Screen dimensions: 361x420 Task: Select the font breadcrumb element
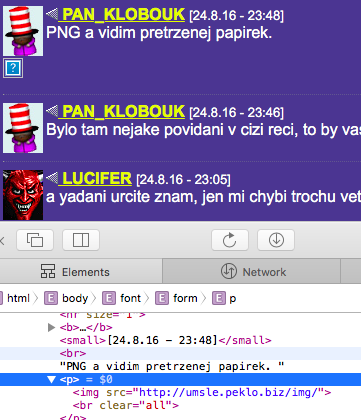(122, 298)
